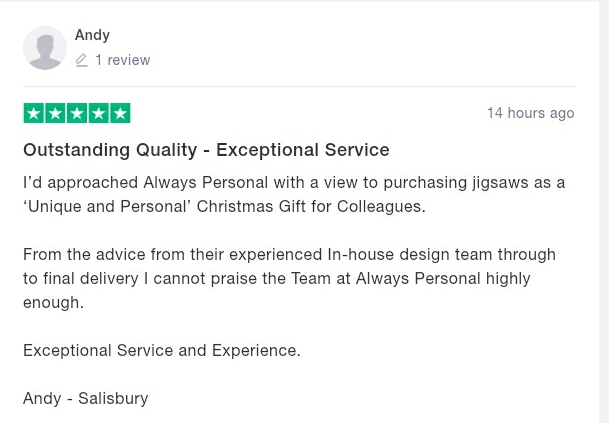This screenshot has width=609, height=423.
Task: Open the 'Outstanding Quality - Exceptional Service' title
Action: (x=206, y=150)
